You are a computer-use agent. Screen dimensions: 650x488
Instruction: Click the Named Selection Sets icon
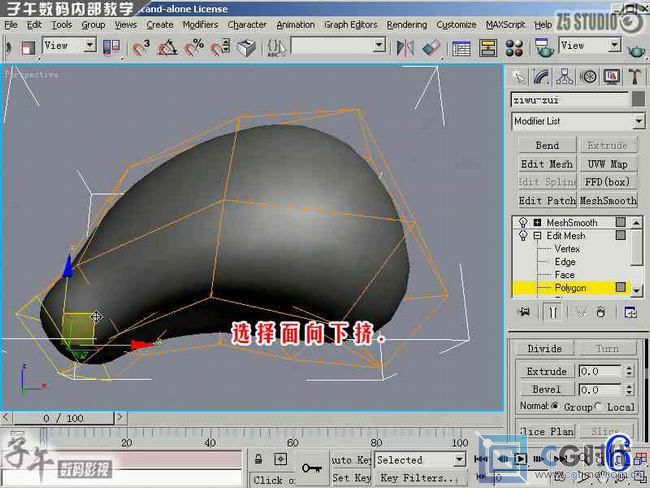point(276,48)
